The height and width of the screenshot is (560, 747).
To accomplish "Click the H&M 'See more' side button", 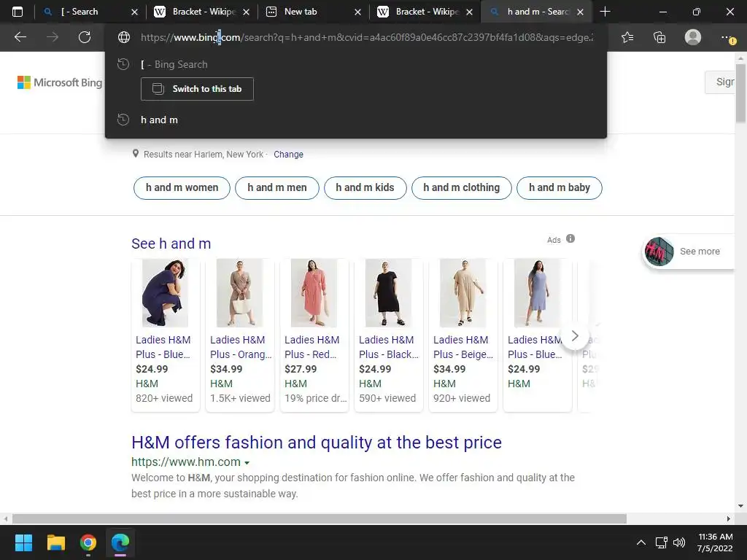I will coord(687,251).
